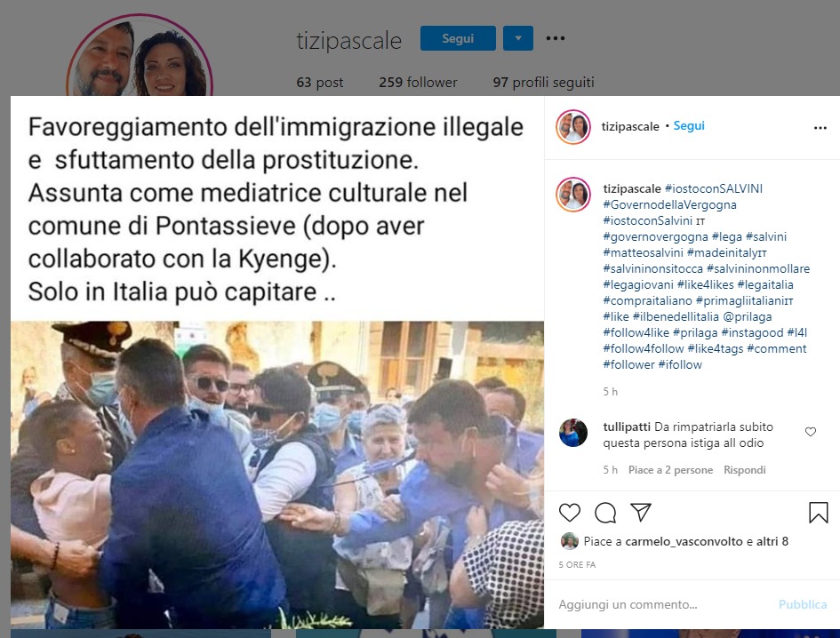This screenshot has width=840, height=638.
Task: Follow tizipascale via Segui link in post header
Action: pos(689,126)
